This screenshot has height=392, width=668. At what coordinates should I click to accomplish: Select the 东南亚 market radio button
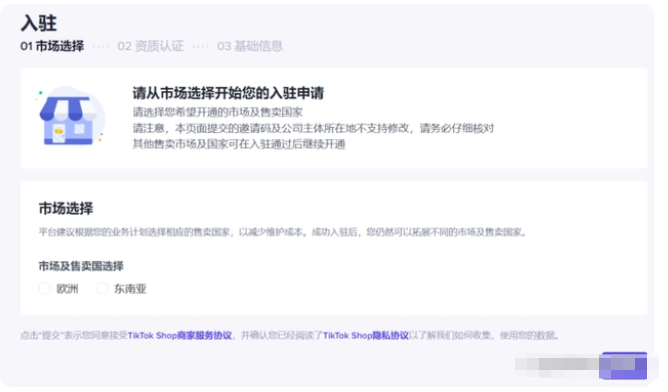pos(102,288)
